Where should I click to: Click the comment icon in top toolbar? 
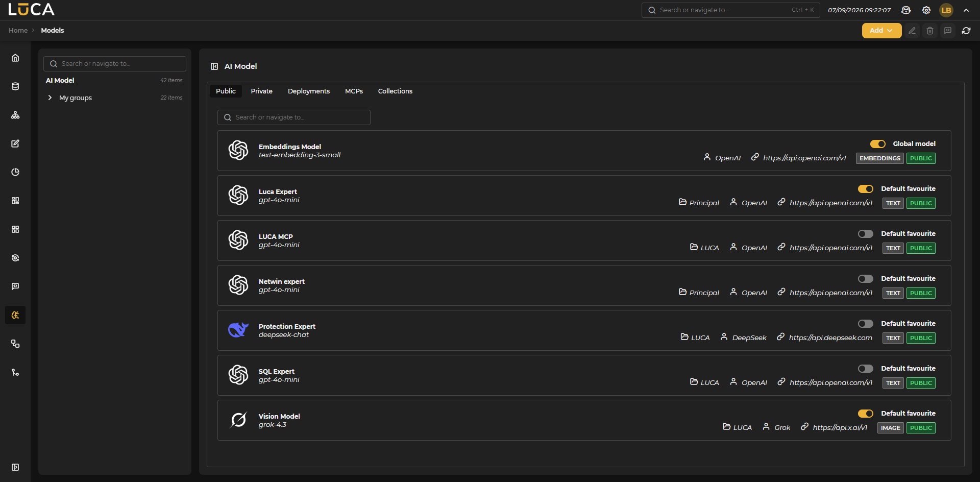coord(948,31)
